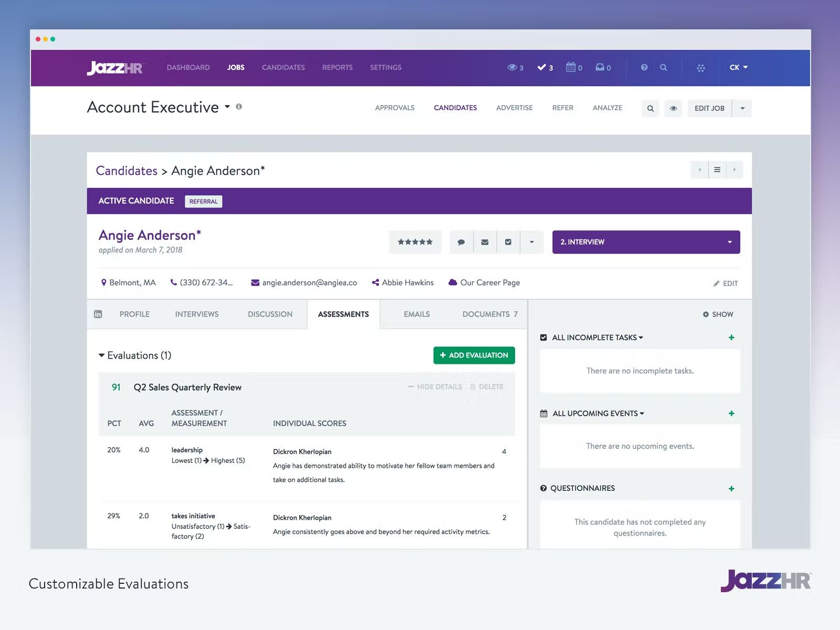This screenshot has height=630, width=840.
Task: Toggle the job preview eye icon
Action: pyautogui.click(x=673, y=108)
